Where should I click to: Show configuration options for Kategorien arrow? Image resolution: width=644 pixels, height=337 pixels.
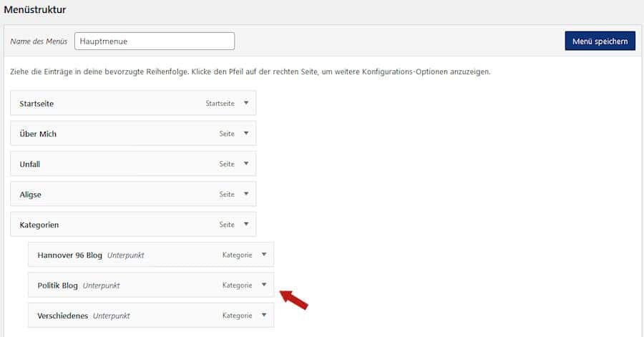(245, 224)
